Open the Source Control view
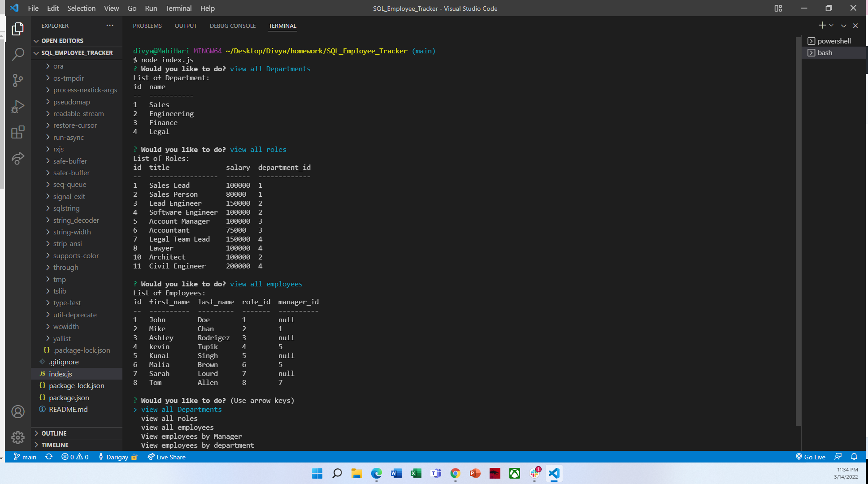Viewport: 868px width, 484px height. 18,80
